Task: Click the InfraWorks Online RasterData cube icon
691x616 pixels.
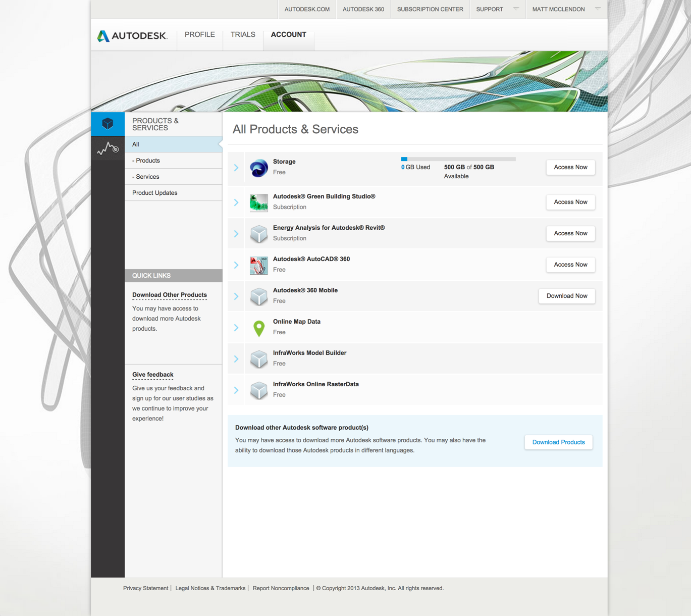Action: point(259,390)
